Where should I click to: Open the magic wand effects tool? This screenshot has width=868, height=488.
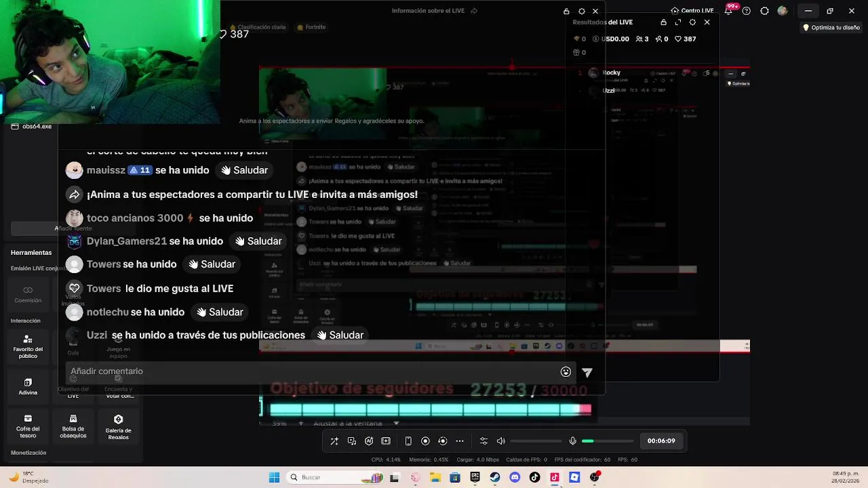334,441
